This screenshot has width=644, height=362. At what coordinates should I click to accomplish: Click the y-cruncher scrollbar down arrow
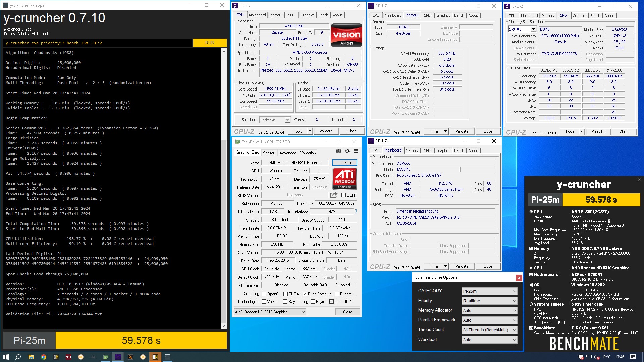click(x=224, y=326)
